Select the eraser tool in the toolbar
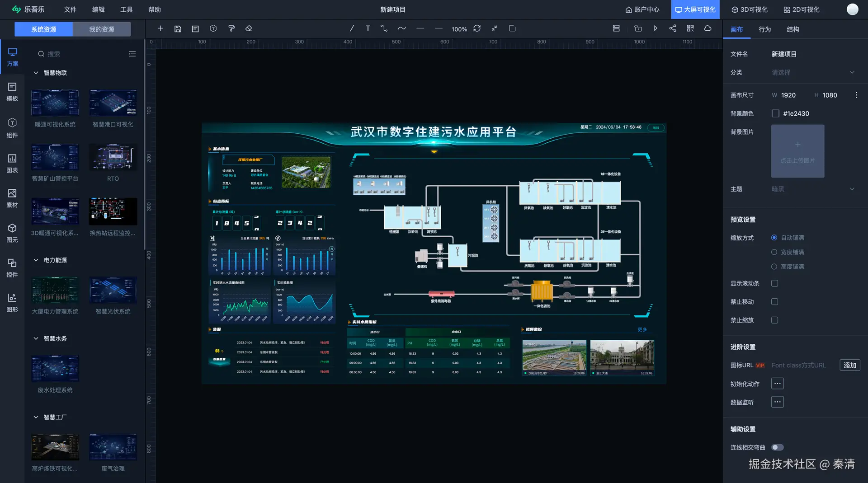 point(248,28)
